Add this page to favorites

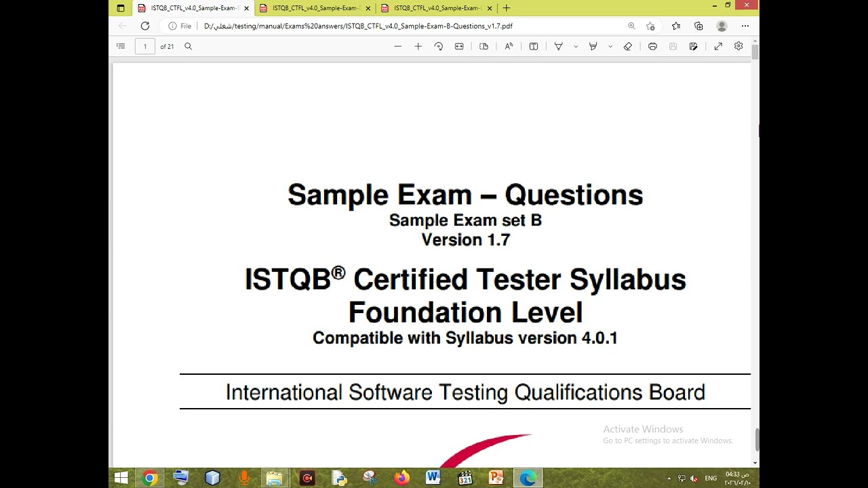click(650, 26)
